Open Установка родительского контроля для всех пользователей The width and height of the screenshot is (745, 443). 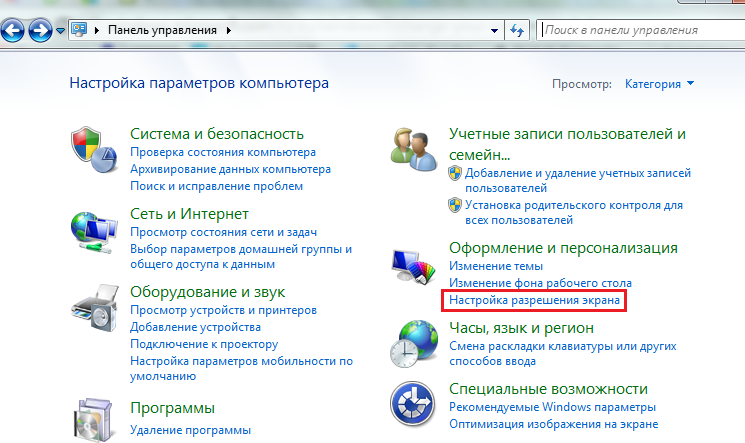(x=574, y=213)
